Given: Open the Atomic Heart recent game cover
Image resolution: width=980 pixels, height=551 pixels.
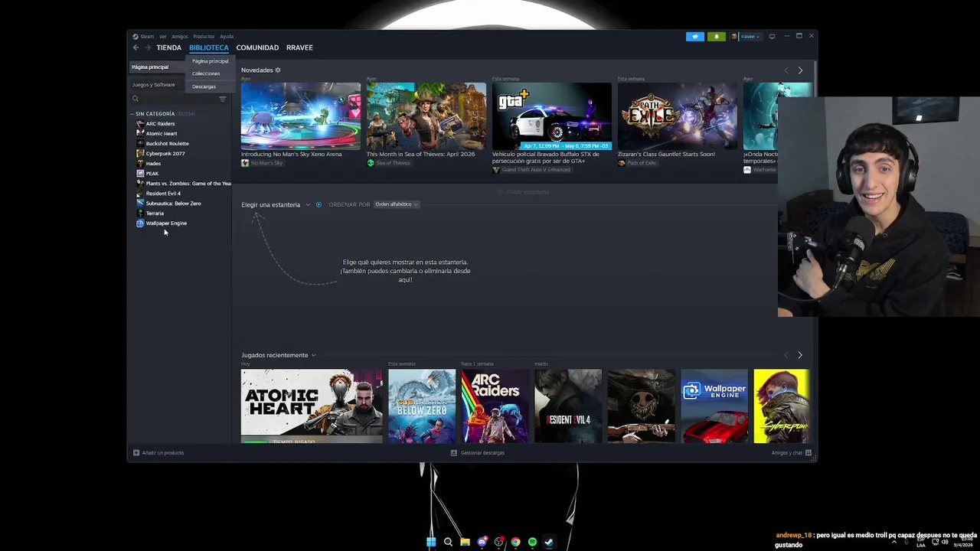Looking at the screenshot, I should coord(312,406).
